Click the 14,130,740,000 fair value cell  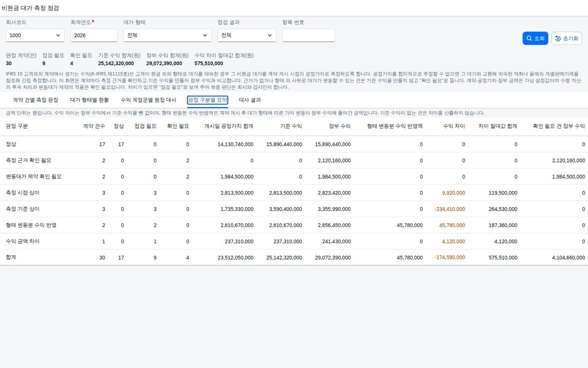click(x=236, y=144)
